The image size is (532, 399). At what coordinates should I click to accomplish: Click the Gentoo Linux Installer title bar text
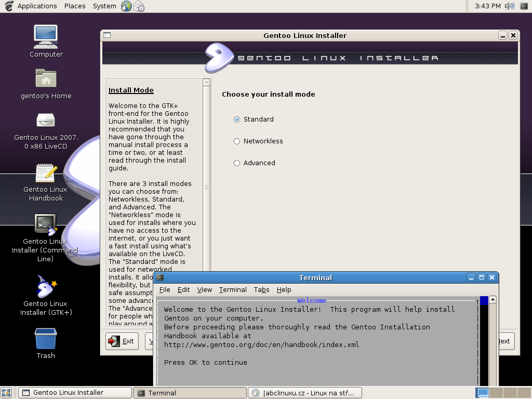[305, 36]
